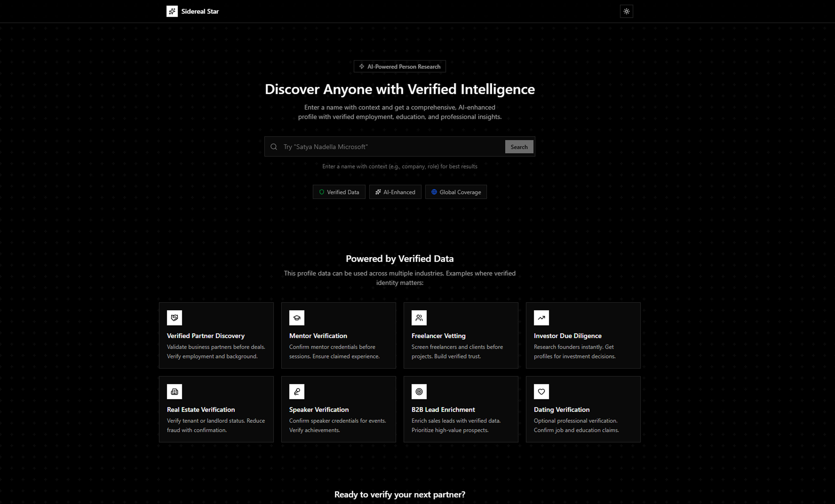Toggle the light/dark theme sun button
The image size is (835, 504).
pos(626,11)
